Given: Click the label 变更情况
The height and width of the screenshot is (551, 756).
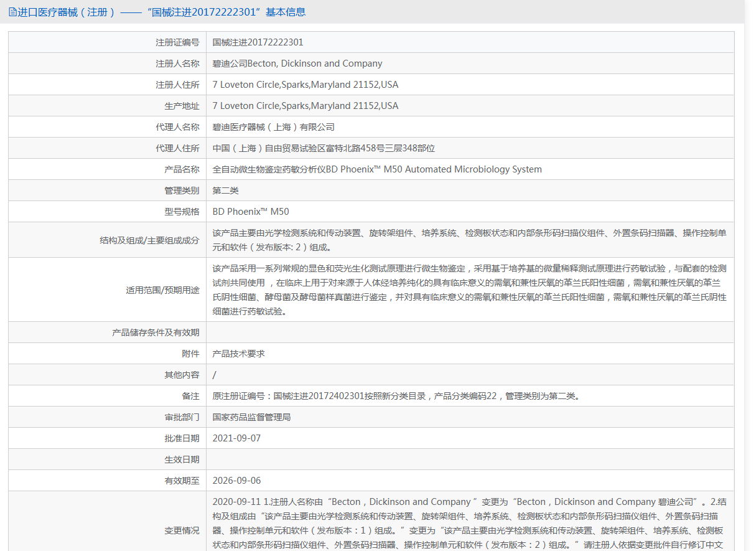Looking at the screenshot, I should coord(182,530).
